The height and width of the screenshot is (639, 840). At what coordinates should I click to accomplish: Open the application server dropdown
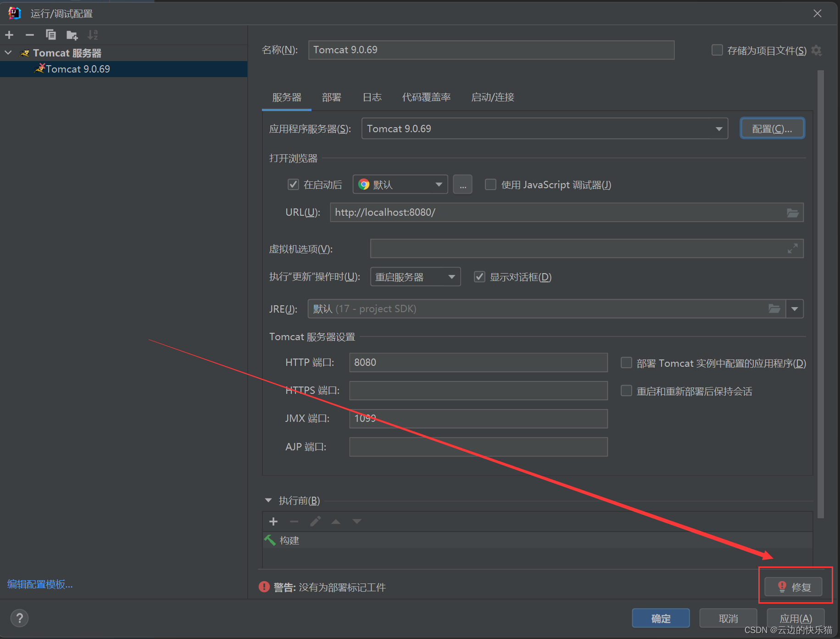tap(719, 129)
